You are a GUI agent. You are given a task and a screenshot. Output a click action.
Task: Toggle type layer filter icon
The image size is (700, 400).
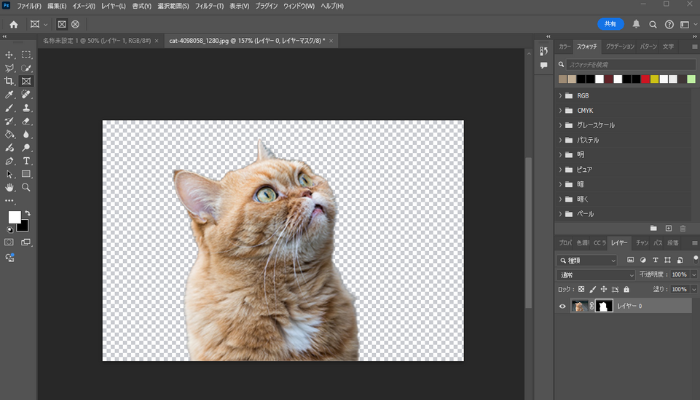click(655, 260)
